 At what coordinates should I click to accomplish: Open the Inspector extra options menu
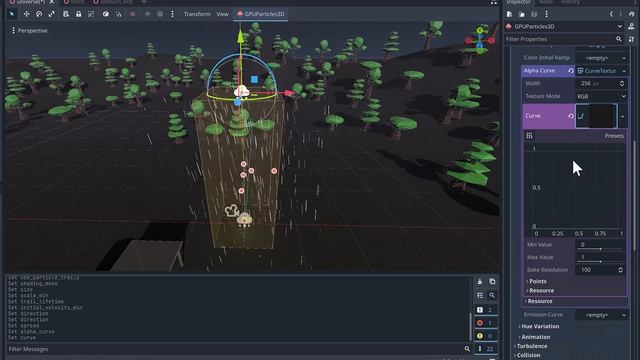tap(546, 14)
